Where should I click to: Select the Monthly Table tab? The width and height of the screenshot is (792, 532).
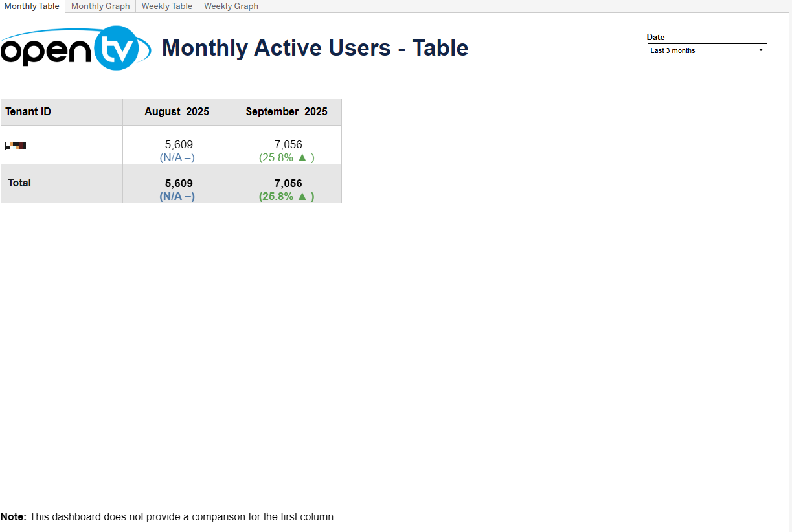tap(32, 6)
